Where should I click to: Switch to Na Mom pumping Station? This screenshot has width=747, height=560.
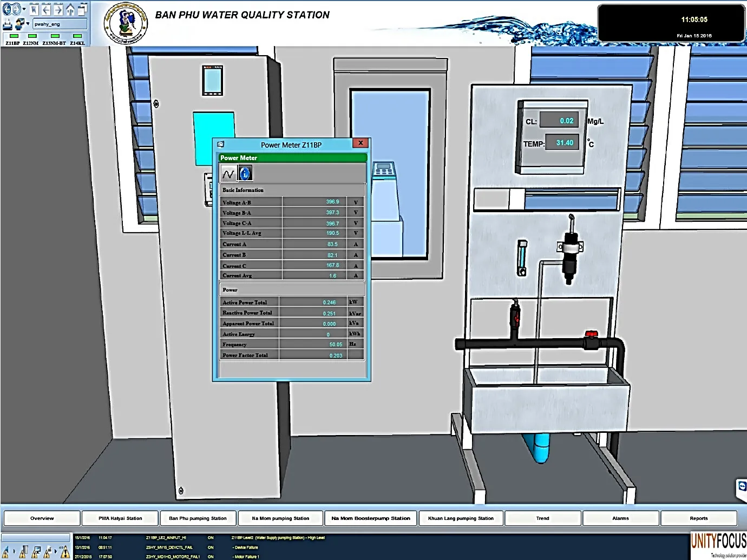tap(280, 518)
